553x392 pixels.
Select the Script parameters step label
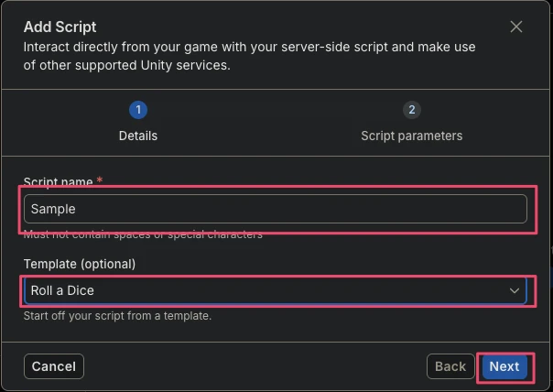click(412, 136)
